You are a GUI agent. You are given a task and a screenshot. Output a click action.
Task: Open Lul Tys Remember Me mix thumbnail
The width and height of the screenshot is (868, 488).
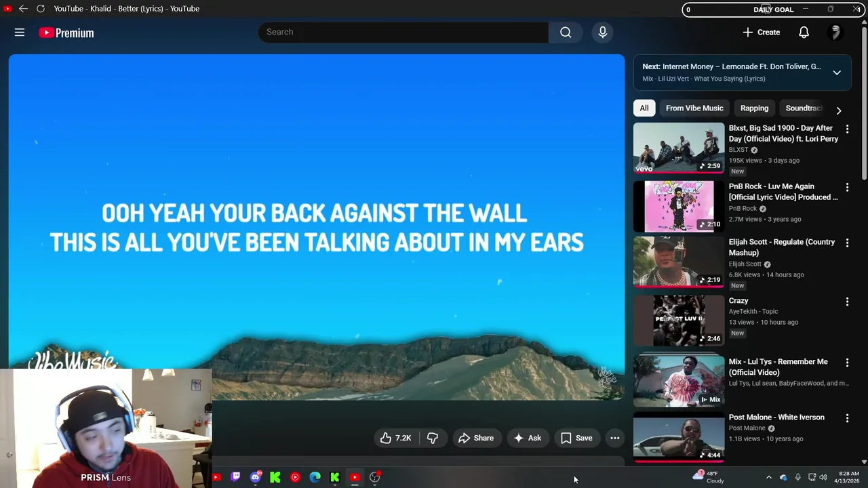679,381
